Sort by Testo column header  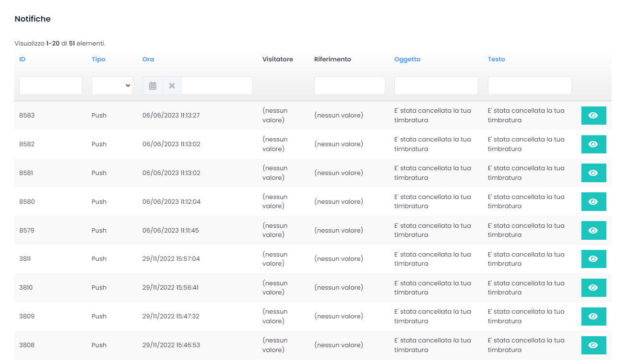[497, 59]
